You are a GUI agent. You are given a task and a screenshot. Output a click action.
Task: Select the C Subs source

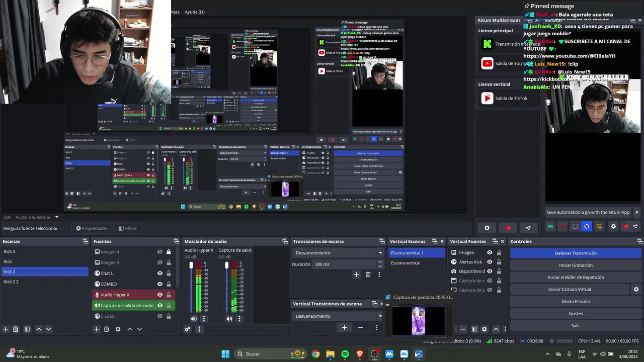coord(133,316)
